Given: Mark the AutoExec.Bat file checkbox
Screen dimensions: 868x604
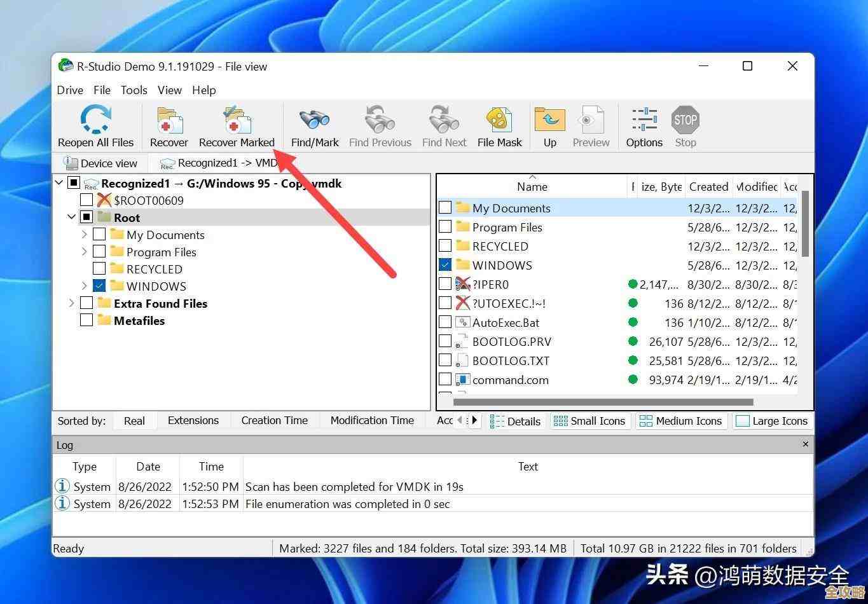Looking at the screenshot, I should point(446,322).
